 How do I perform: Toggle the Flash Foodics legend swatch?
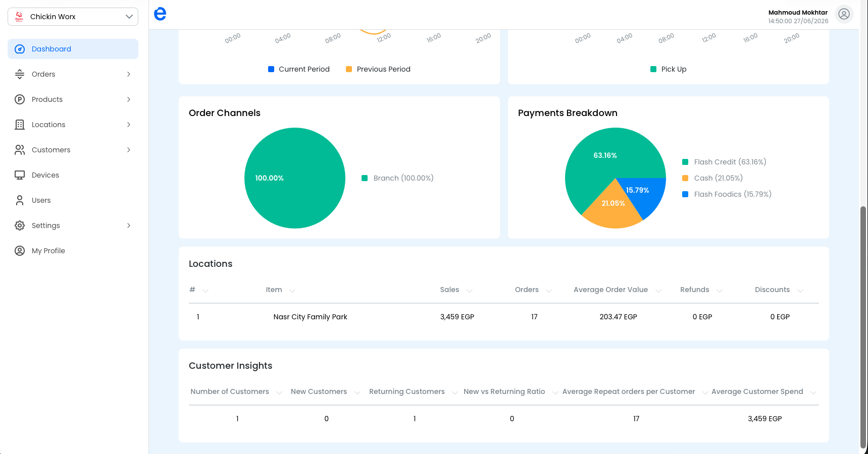(x=685, y=194)
